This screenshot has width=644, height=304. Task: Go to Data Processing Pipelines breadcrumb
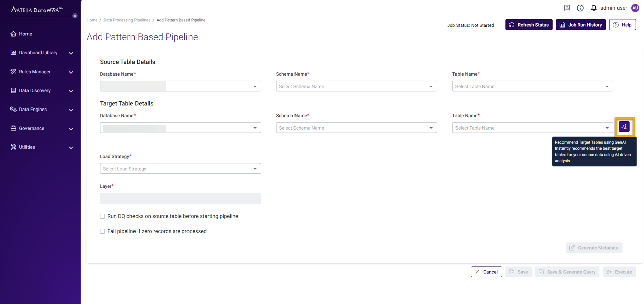(127, 20)
